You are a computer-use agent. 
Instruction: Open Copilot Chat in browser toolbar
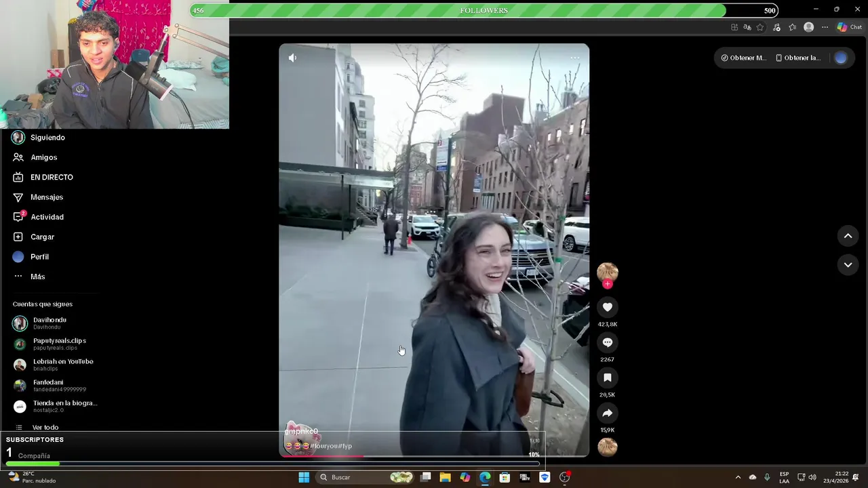click(x=849, y=27)
